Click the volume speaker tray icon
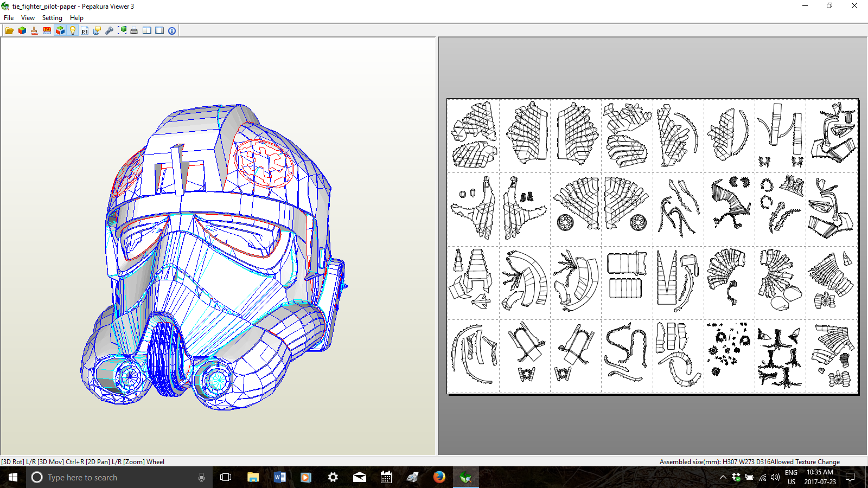 click(775, 477)
